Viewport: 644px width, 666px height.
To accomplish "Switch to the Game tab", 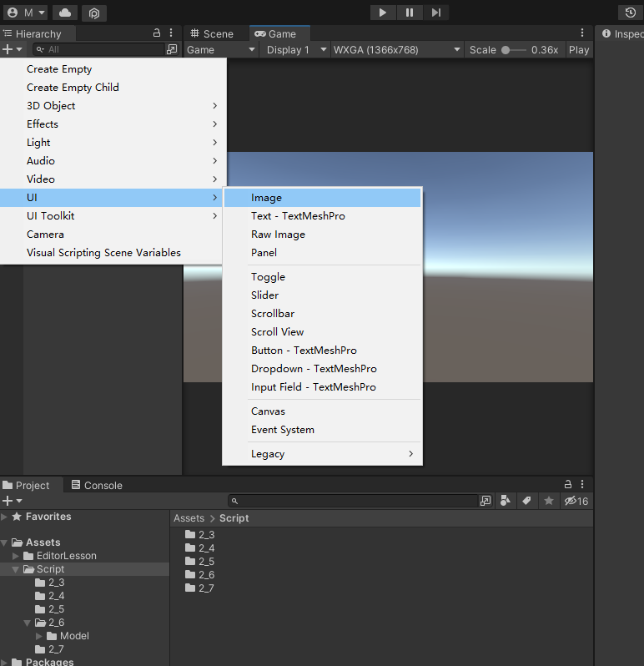I will click(279, 33).
